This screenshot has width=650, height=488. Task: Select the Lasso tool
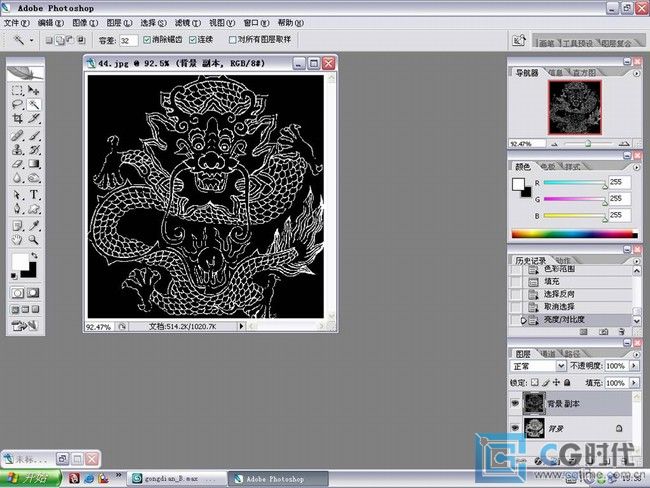(x=17, y=104)
